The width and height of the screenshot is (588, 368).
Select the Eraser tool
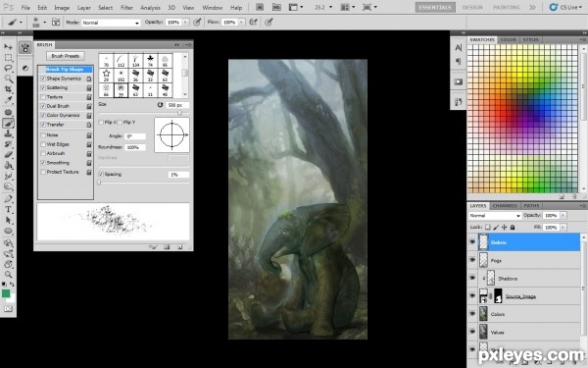coord(8,154)
